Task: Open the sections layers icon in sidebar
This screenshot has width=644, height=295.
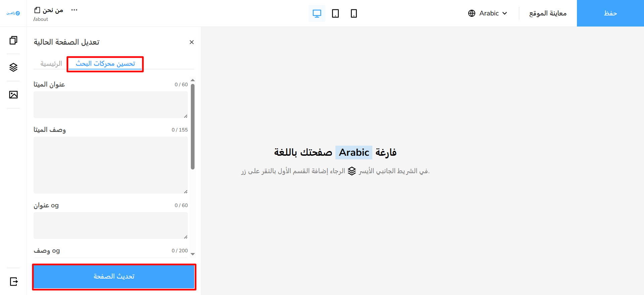Action: tap(13, 67)
